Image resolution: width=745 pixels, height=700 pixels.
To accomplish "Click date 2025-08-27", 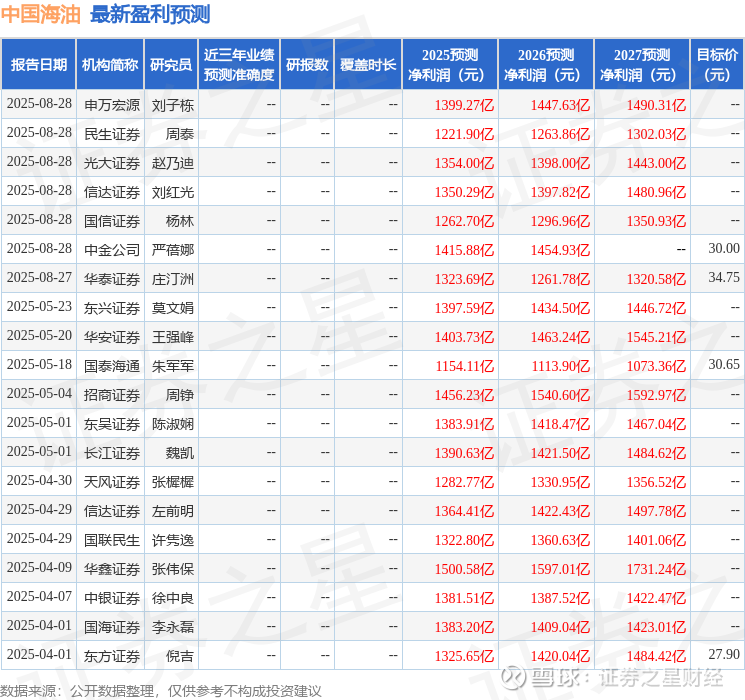I will click(x=39, y=278).
